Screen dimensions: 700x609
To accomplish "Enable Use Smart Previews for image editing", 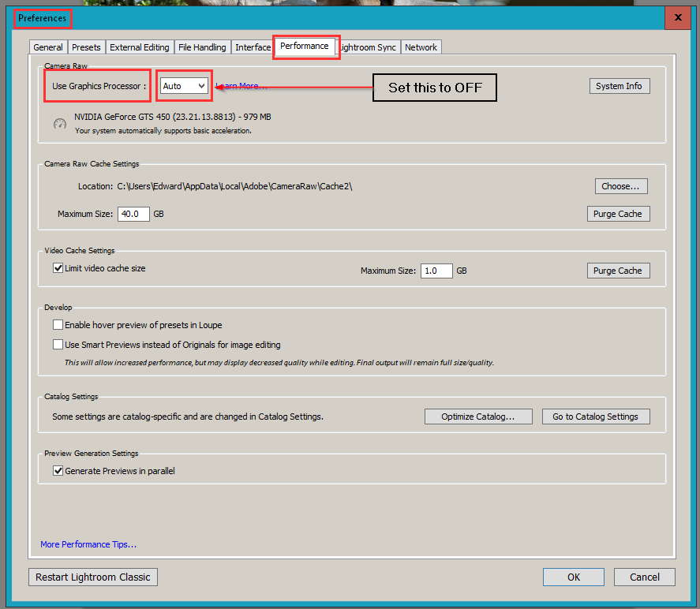I will click(58, 344).
